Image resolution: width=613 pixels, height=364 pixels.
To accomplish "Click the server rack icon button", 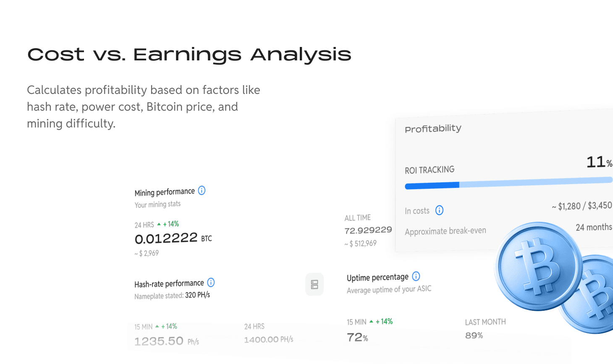I will 314,284.
